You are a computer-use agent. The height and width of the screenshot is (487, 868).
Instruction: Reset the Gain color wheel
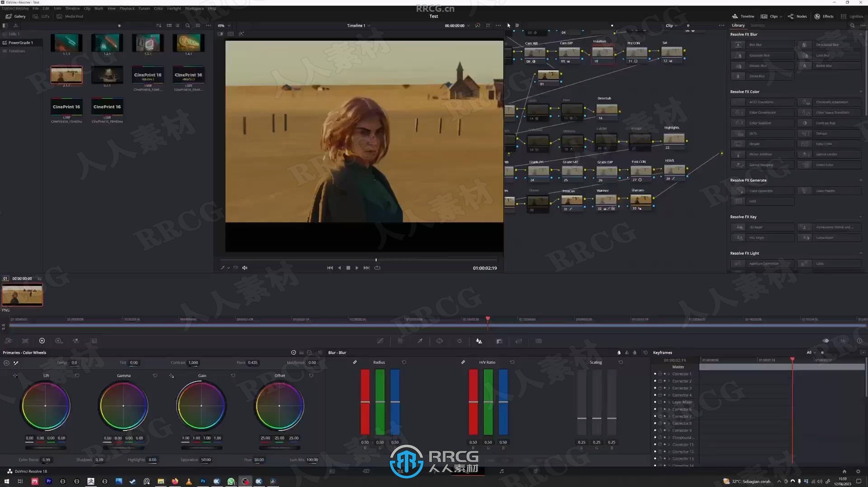point(233,376)
